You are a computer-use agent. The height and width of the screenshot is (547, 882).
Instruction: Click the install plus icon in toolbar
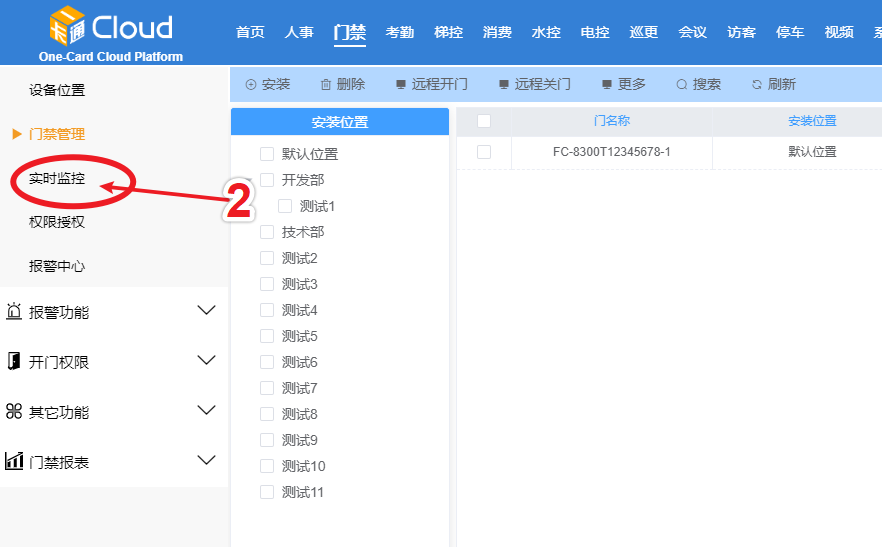coord(250,85)
